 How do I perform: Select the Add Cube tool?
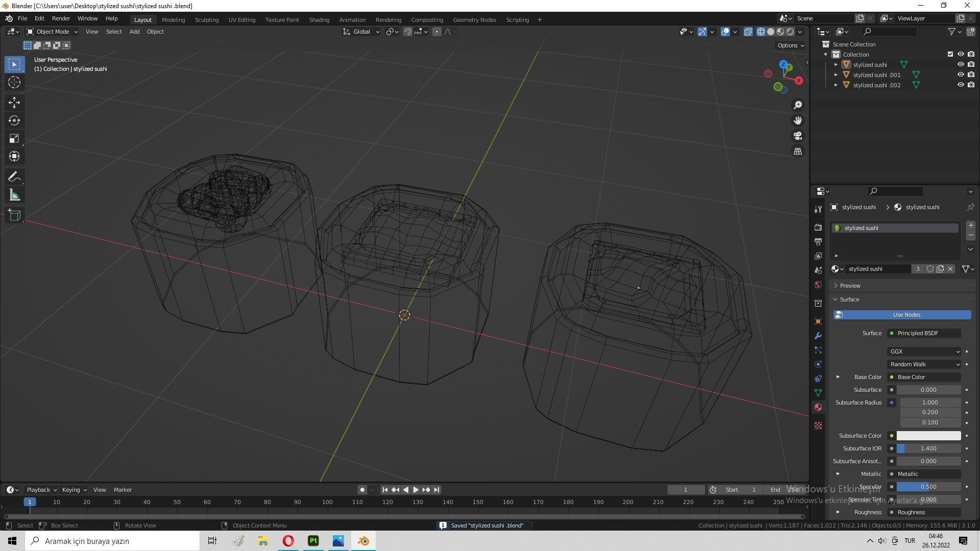pyautogui.click(x=14, y=215)
